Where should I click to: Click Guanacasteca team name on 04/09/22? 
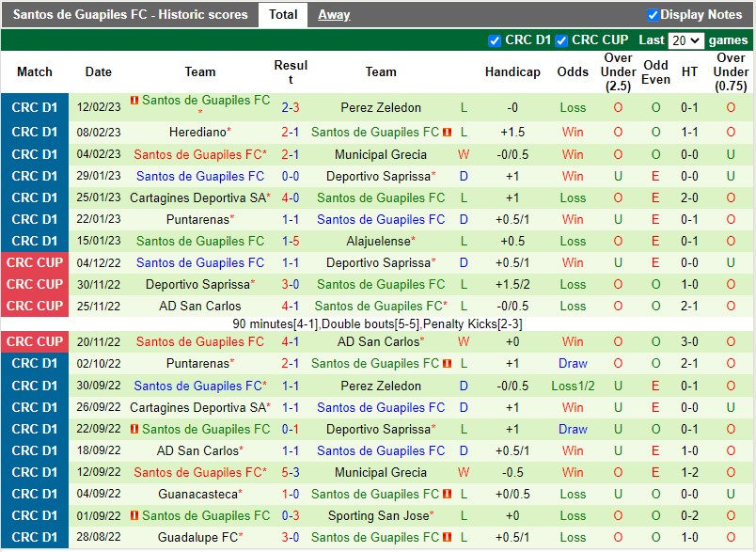pyautogui.click(x=200, y=494)
